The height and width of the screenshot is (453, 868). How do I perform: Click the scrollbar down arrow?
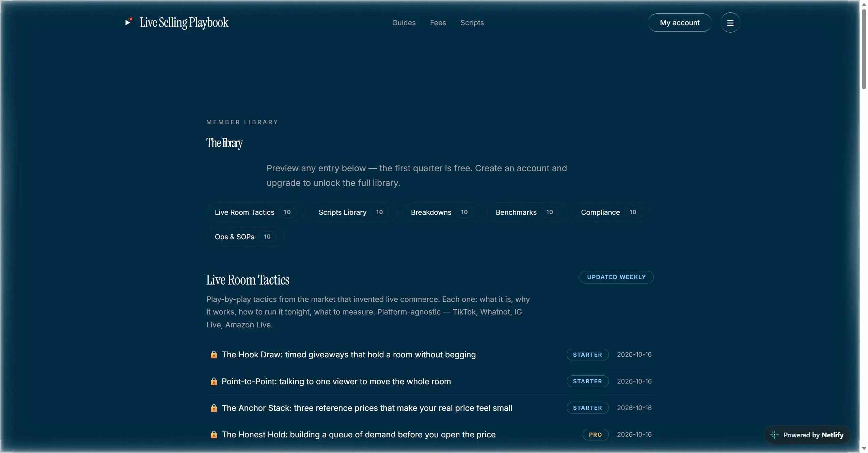pyautogui.click(x=864, y=449)
